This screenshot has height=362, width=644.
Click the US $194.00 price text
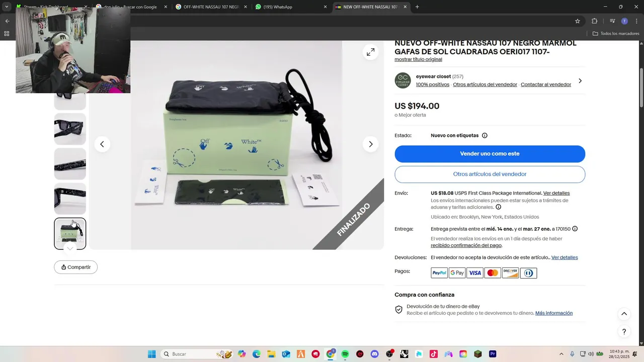pyautogui.click(x=417, y=106)
